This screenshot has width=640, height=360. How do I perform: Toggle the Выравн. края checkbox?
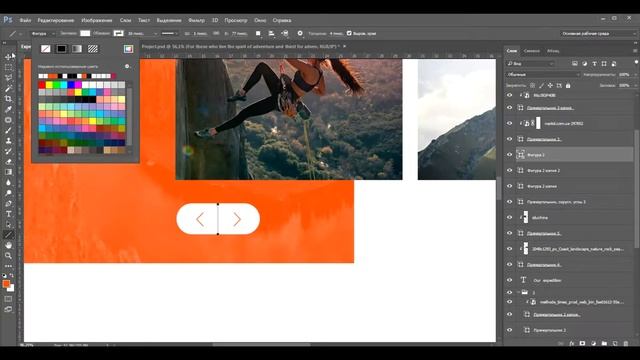click(349, 33)
